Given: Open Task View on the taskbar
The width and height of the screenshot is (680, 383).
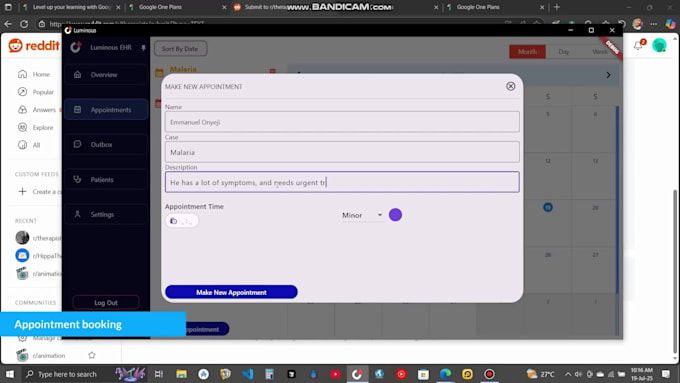Looking at the screenshot, I should click(x=159, y=374).
